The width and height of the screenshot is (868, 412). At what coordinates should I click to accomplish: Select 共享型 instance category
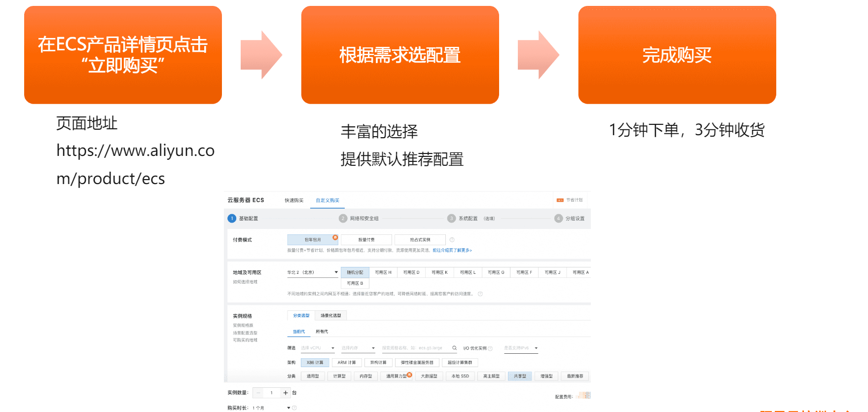520,376
